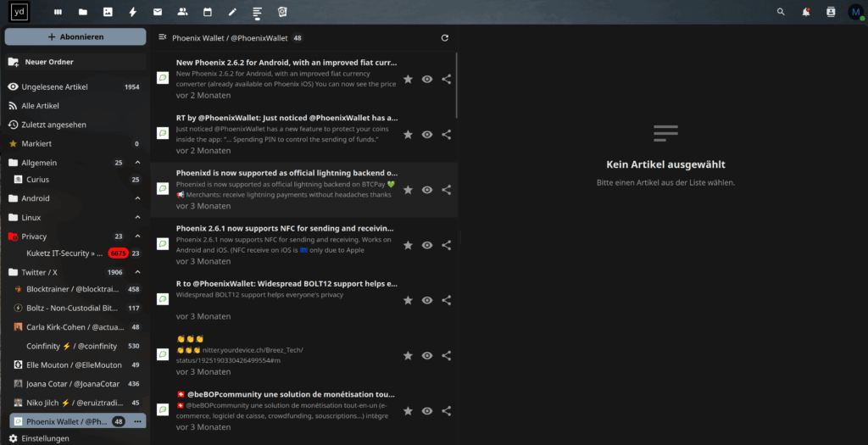Click the yd logo in top left
Screen dimensions: 868x445
click(19, 12)
